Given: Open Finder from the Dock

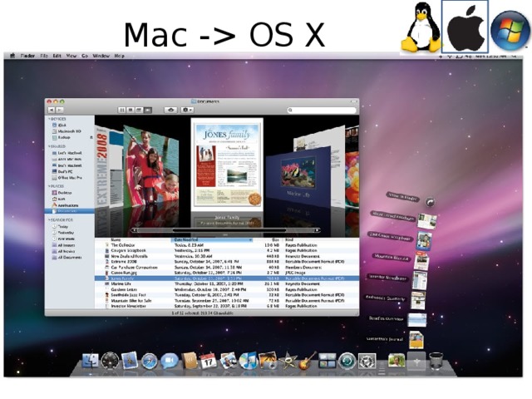Looking at the screenshot, I should click(91, 361).
